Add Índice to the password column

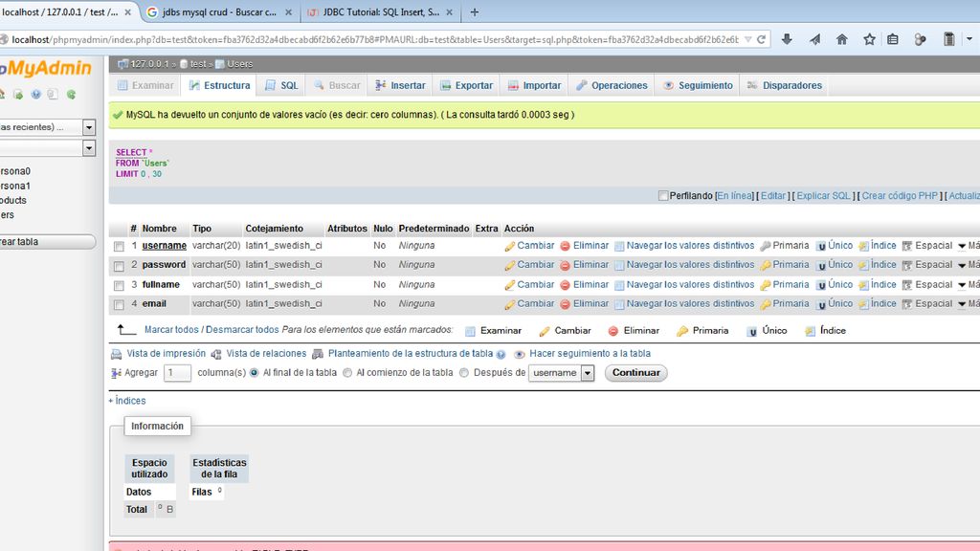[878, 265]
